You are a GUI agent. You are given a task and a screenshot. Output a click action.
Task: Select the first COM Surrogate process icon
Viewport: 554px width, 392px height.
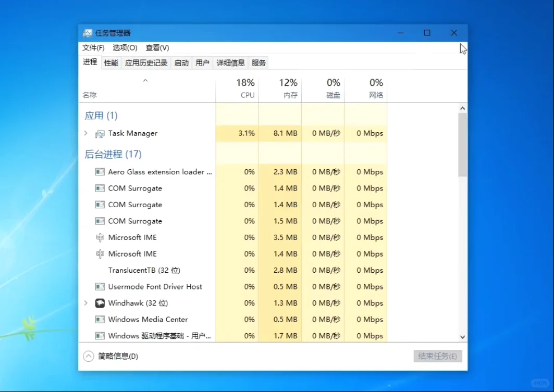[x=100, y=188]
